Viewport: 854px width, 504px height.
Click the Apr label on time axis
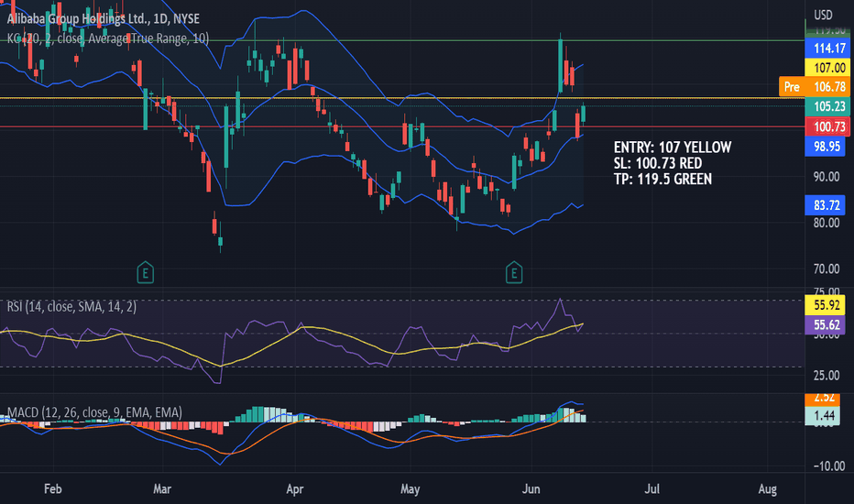[295, 488]
